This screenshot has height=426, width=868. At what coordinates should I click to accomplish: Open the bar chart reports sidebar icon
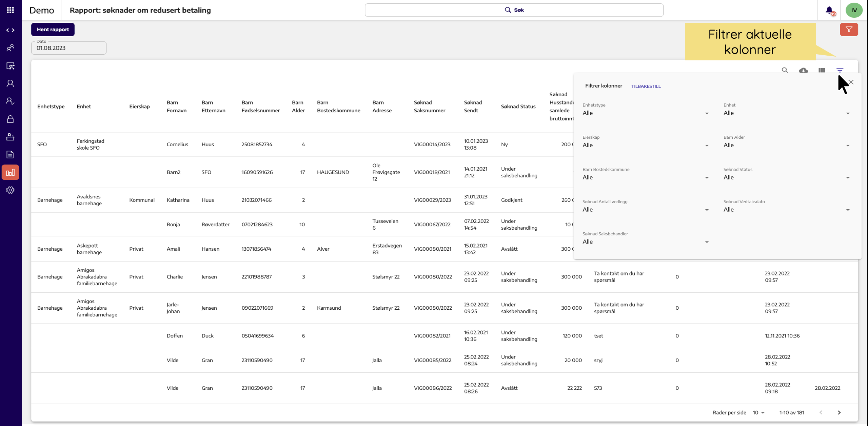tap(11, 172)
